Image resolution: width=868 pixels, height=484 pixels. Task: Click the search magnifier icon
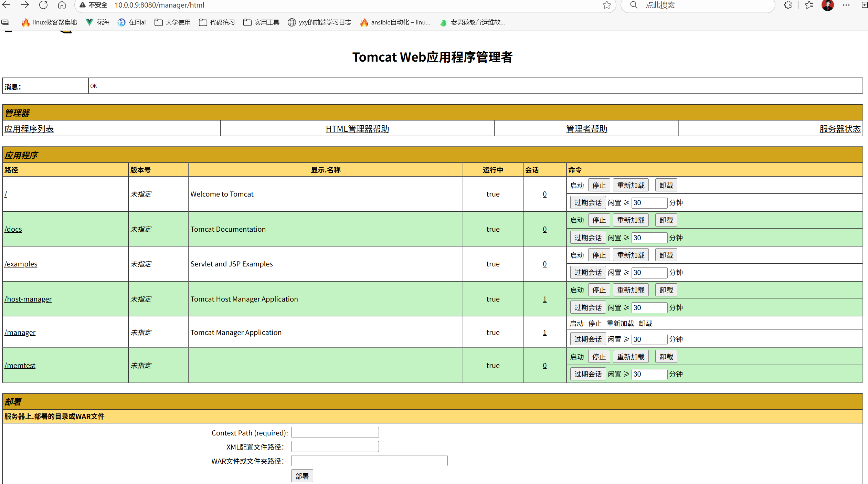click(634, 5)
